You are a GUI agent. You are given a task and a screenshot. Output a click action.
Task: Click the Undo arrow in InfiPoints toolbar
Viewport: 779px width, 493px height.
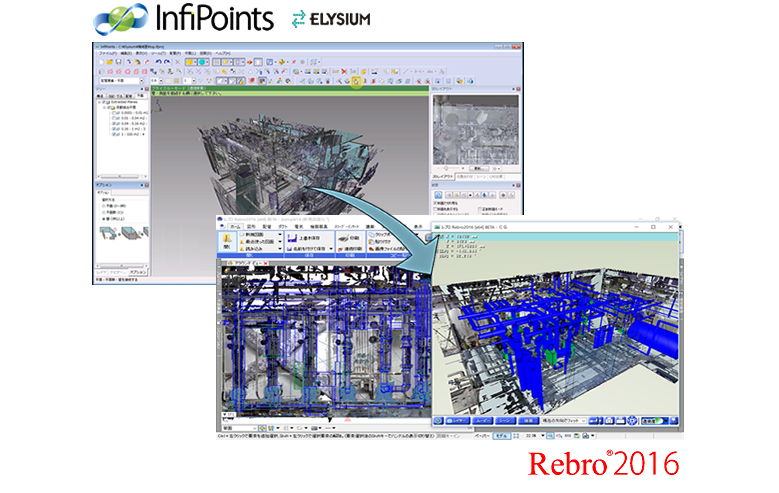(158, 62)
